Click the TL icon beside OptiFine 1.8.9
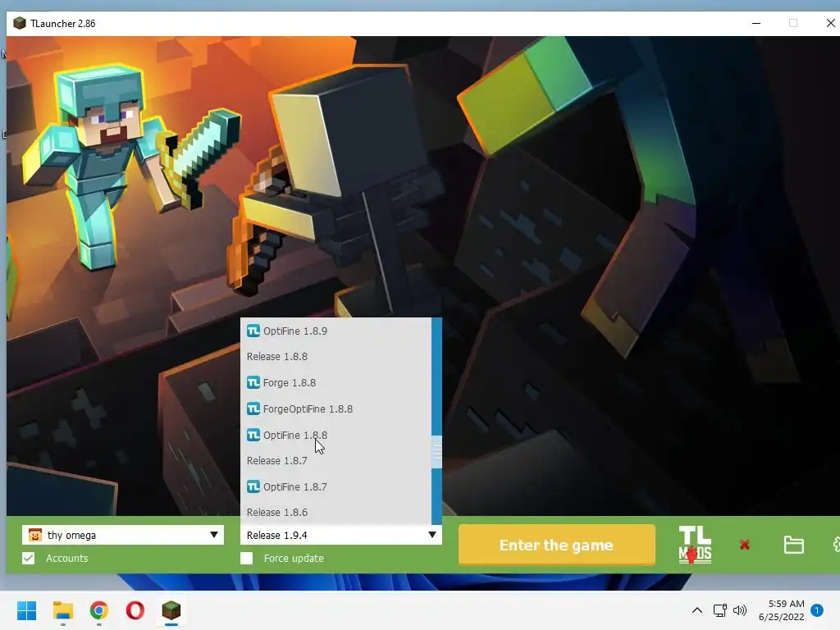The width and height of the screenshot is (840, 630). point(253,331)
